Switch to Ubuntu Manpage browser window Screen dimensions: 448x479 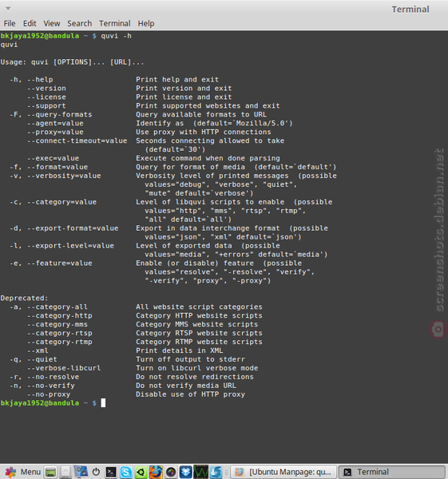point(283,472)
